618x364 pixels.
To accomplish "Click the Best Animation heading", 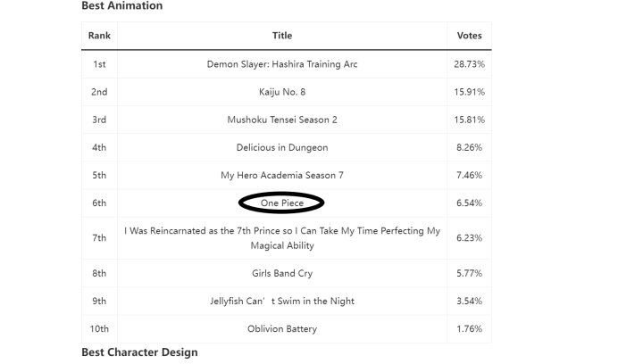I will coord(122,5).
